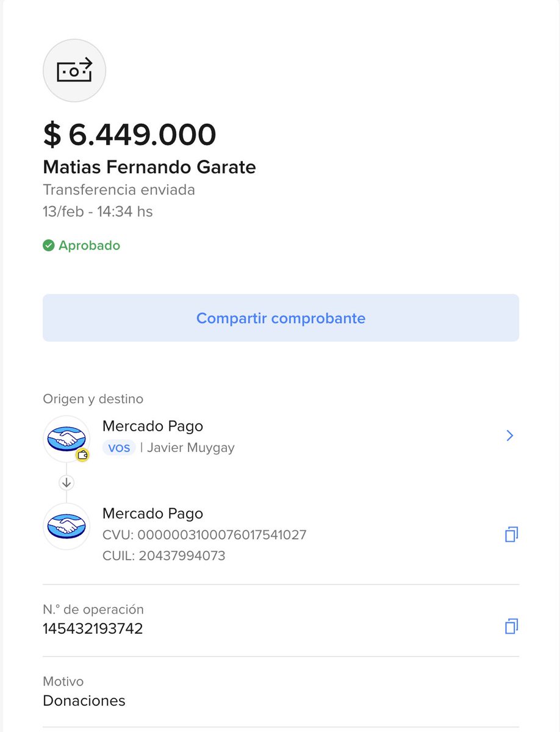560x732 pixels.
Task: Click the down arrow between origin and destination
Action: coord(66,483)
